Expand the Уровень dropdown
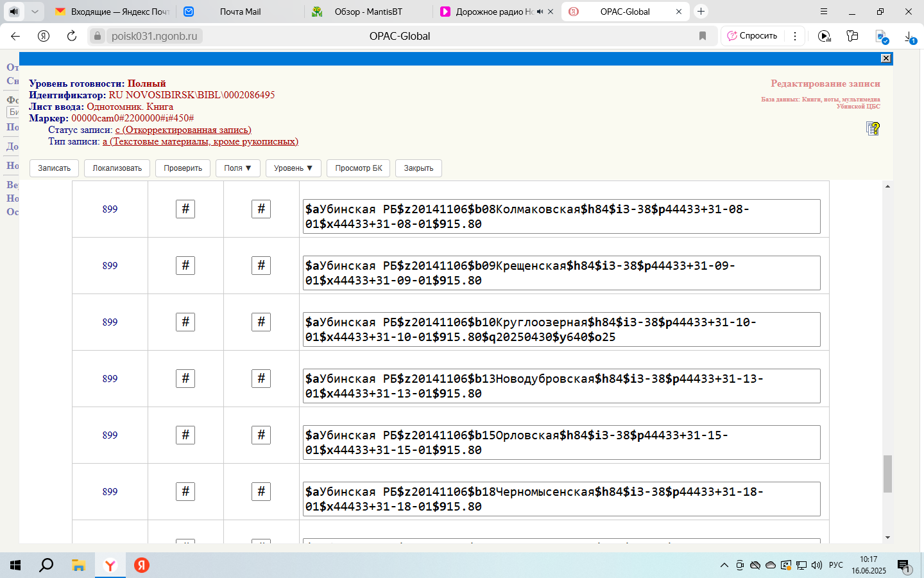The image size is (924, 578). point(293,168)
